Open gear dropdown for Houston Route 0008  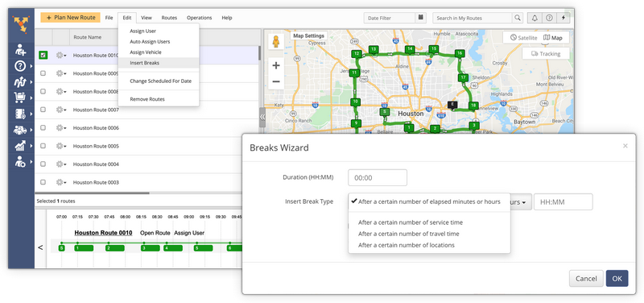(61, 91)
